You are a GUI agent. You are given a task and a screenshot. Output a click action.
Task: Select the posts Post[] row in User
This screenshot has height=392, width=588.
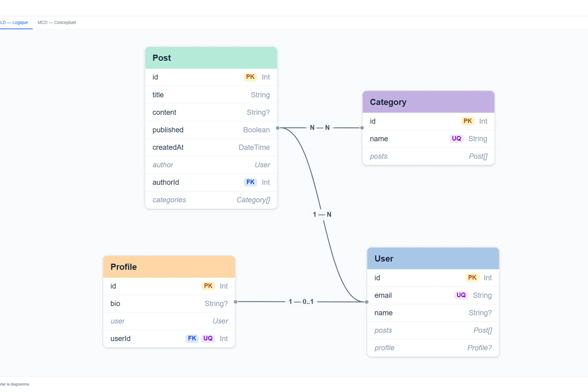(x=433, y=330)
